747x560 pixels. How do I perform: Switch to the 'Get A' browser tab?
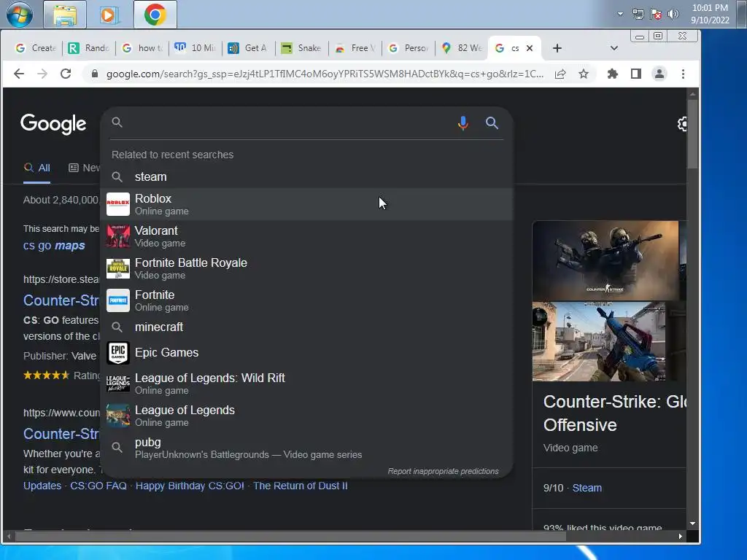(x=249, y=48)
